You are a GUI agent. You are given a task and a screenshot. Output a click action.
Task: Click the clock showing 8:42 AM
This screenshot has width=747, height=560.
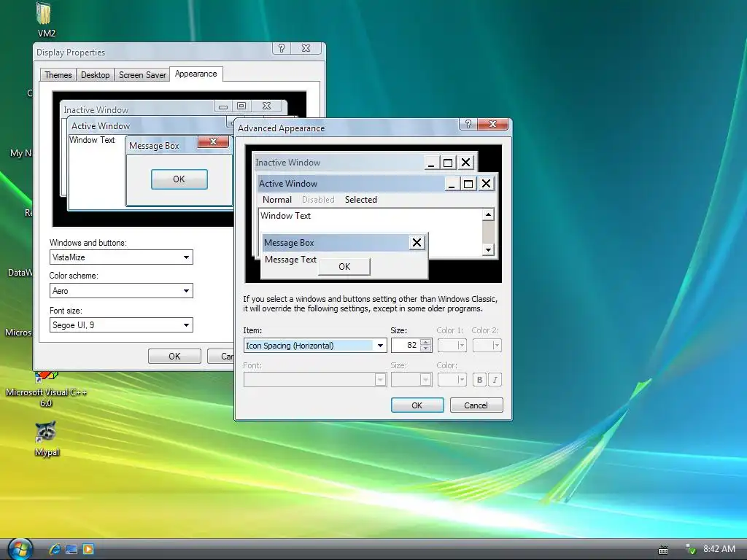pyautogui.click(x=719, y=549)
